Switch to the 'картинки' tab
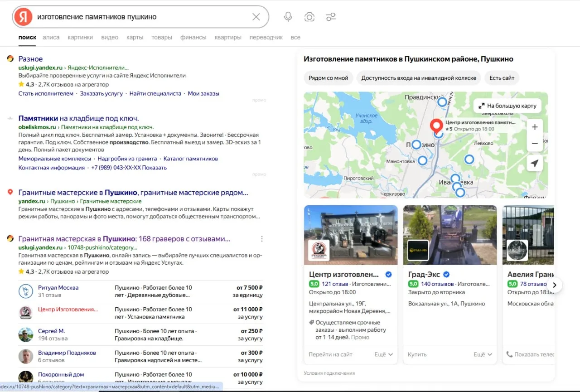The image size is (580, 392). [80, 37]
